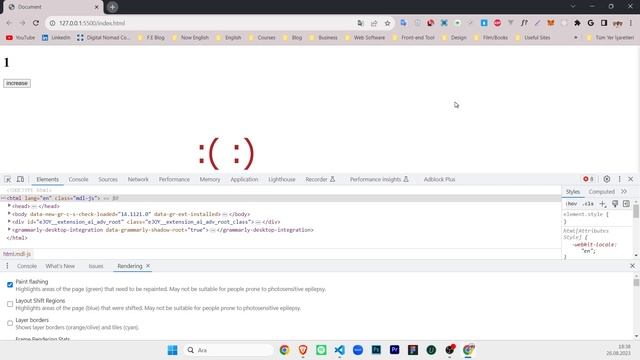Open Chrome side panel icon
Screen dimensions: 640x360
tap(604, 23)
